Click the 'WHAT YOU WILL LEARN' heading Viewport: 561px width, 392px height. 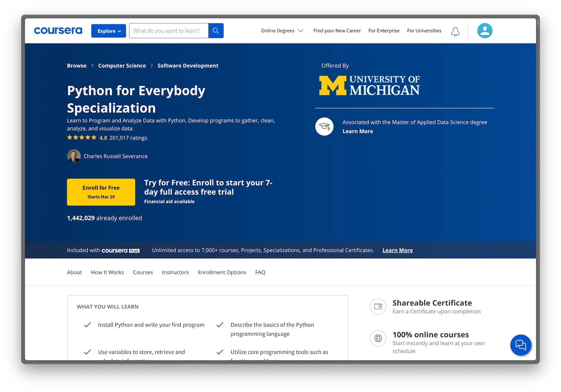108,307
